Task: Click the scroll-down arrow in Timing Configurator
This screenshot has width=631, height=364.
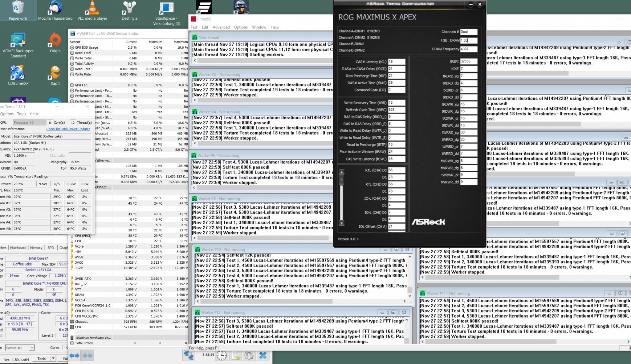Action: click(x=341, y=223)
